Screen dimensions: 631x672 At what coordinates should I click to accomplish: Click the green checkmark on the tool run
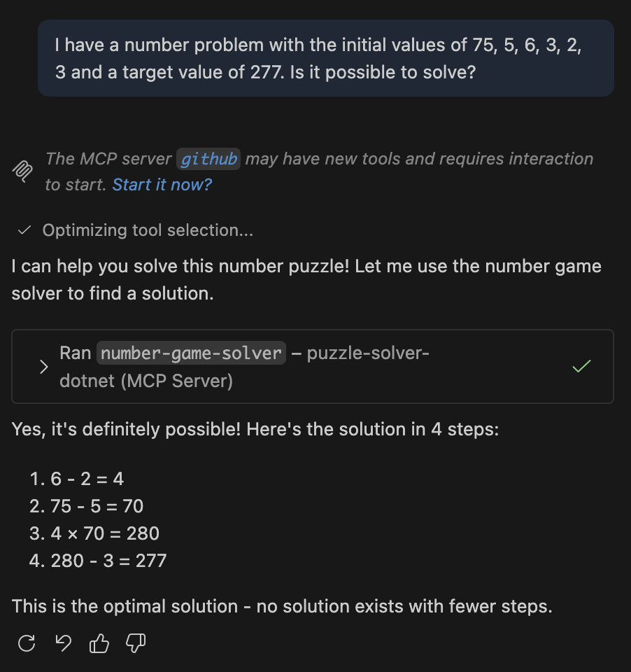(x=581, y=366)
